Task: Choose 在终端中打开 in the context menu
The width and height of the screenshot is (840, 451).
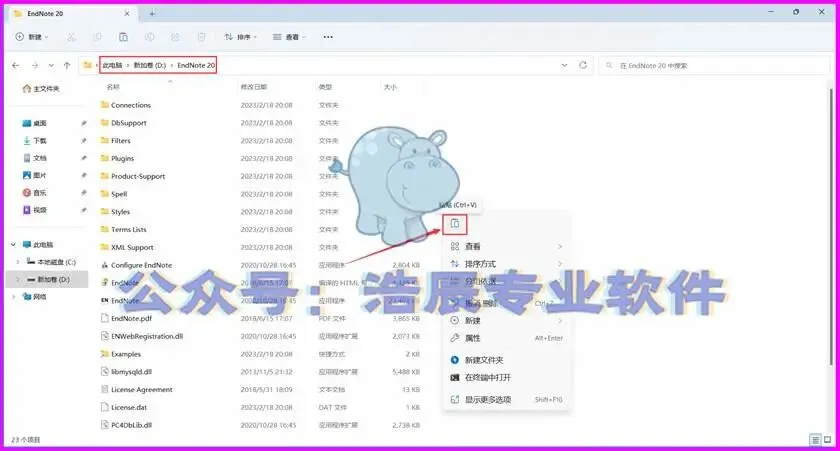Action: coord(506,378)
